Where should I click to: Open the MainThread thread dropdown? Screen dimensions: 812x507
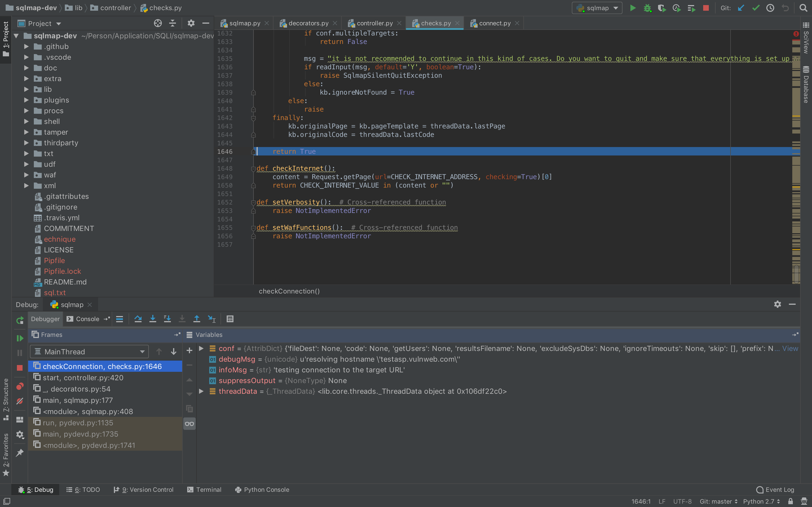click(x=89, y=352)
